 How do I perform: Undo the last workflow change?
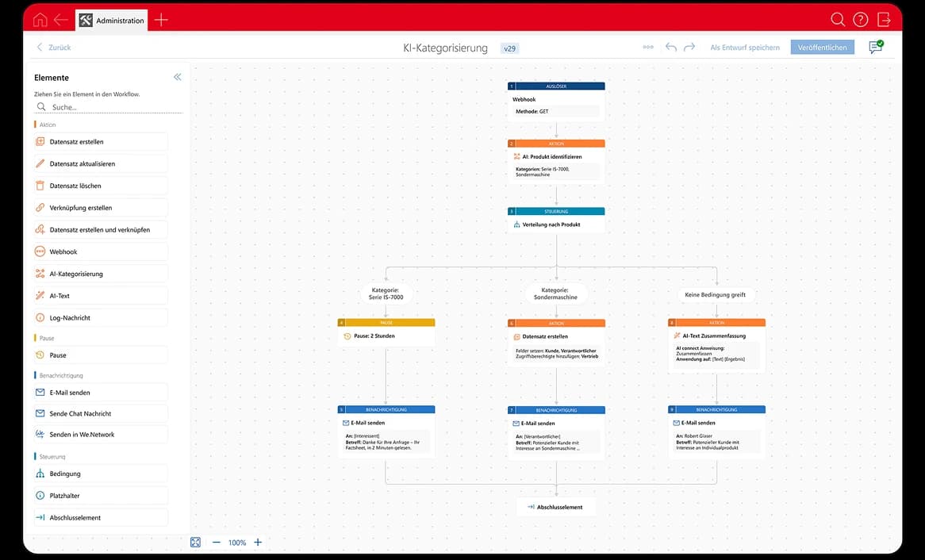point(670,48)
